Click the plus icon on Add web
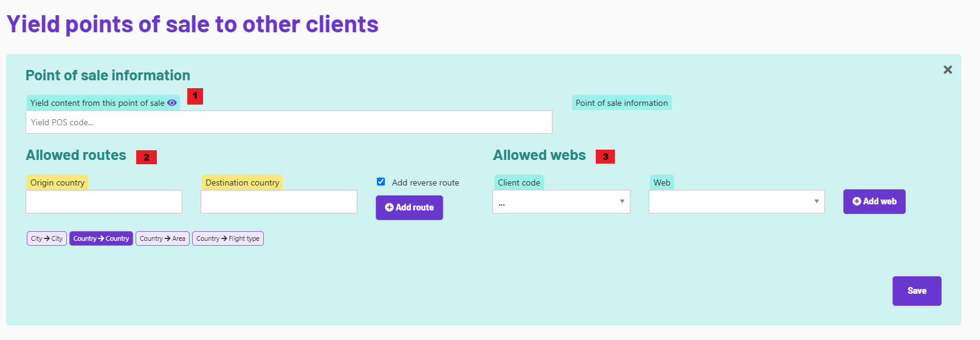This screenshot has width=980, height=340. (x=857, y=201)
